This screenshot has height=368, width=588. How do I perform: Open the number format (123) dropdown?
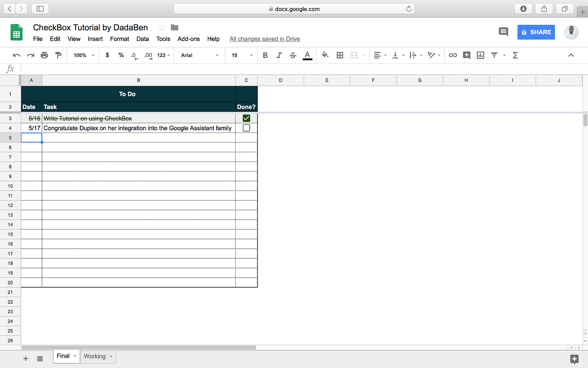[163, 55]
